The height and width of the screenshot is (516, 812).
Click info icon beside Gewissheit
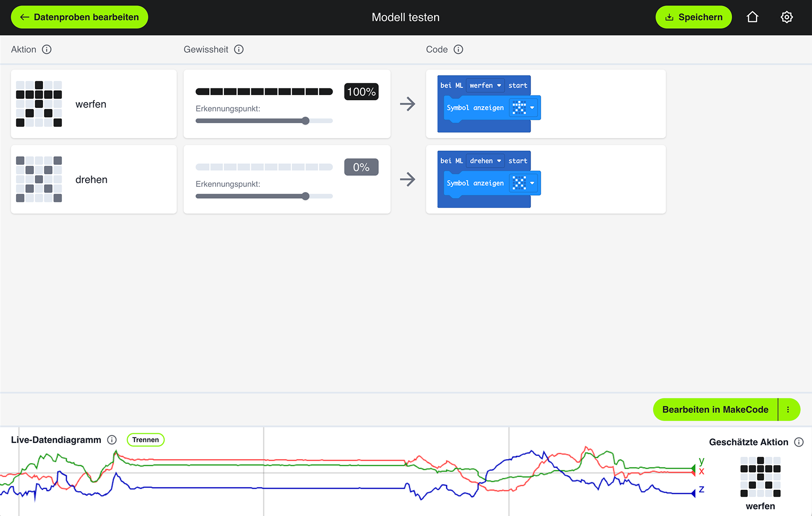[239, 50]
